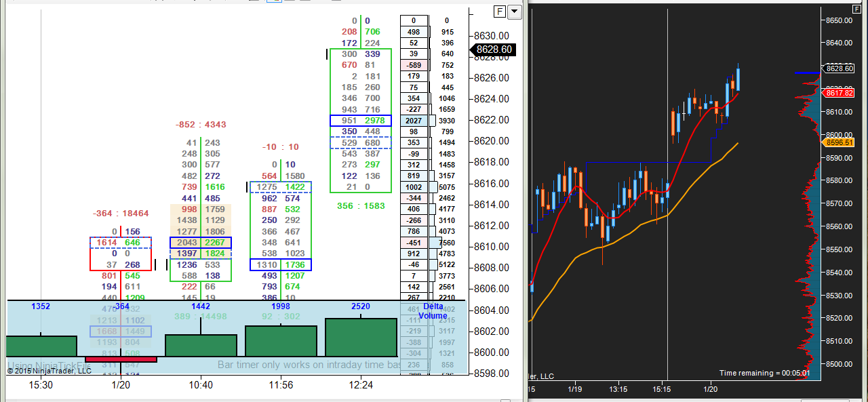The image size is (868, 402).
Task: Click the F button on the dark candlestick chart
Action: [856, 9]
